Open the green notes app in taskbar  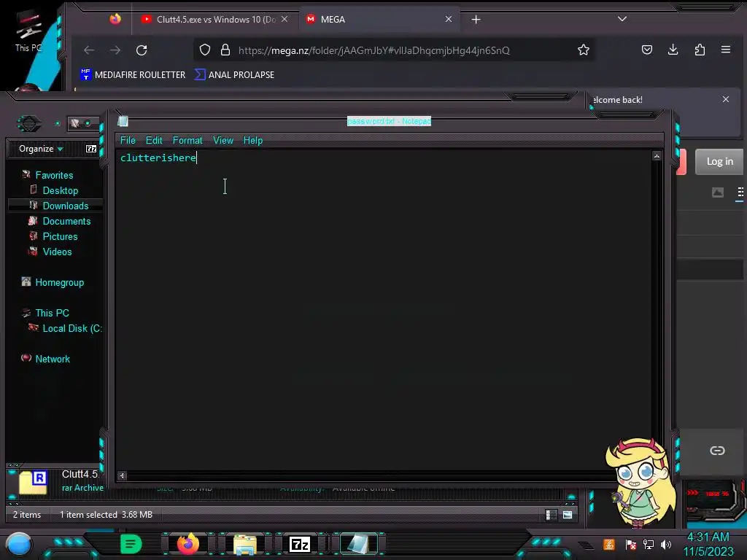(131, 544)
